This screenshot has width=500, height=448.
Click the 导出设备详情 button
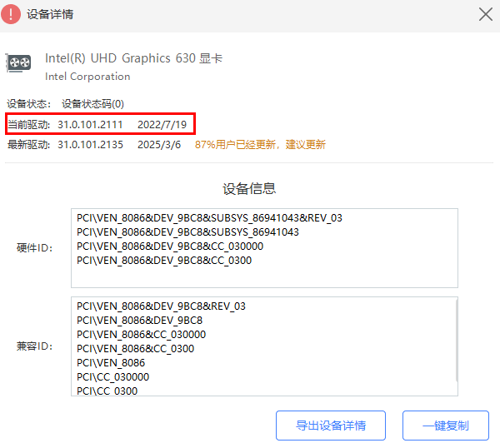pos(331,426)
